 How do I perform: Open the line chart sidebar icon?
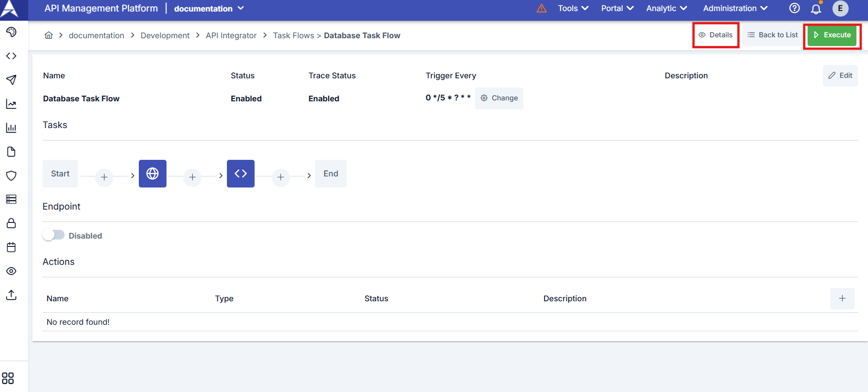[x=12, y=104]
